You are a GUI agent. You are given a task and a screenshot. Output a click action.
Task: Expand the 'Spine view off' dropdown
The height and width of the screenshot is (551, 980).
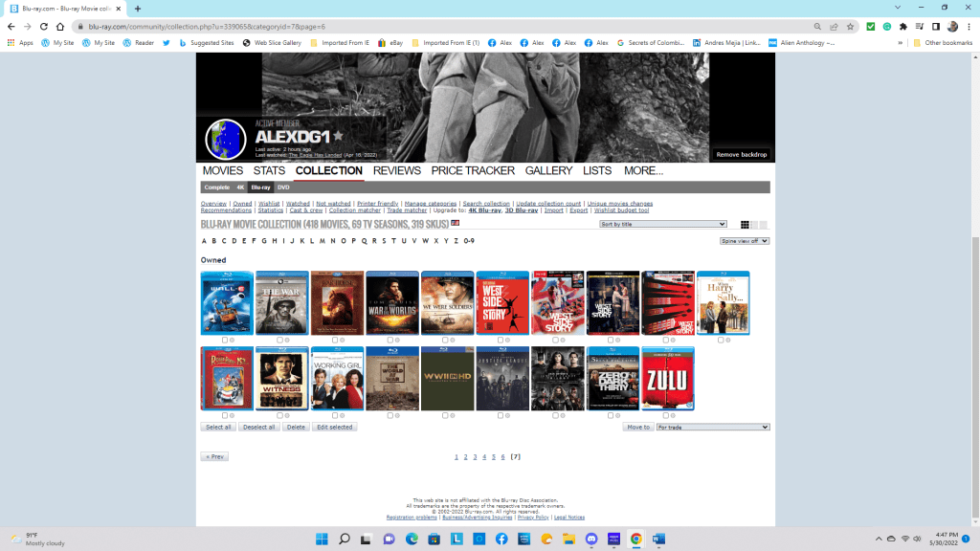pyautogui.click(x=745, y=241)
